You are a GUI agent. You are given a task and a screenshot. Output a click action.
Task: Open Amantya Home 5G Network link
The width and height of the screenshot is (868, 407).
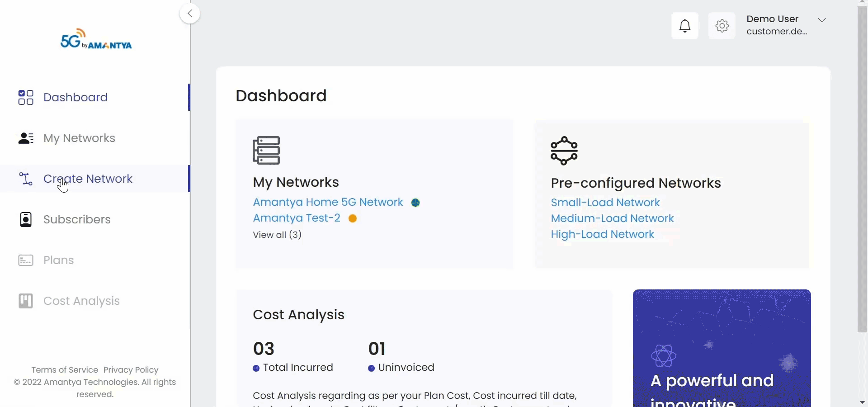pos(328,202)
